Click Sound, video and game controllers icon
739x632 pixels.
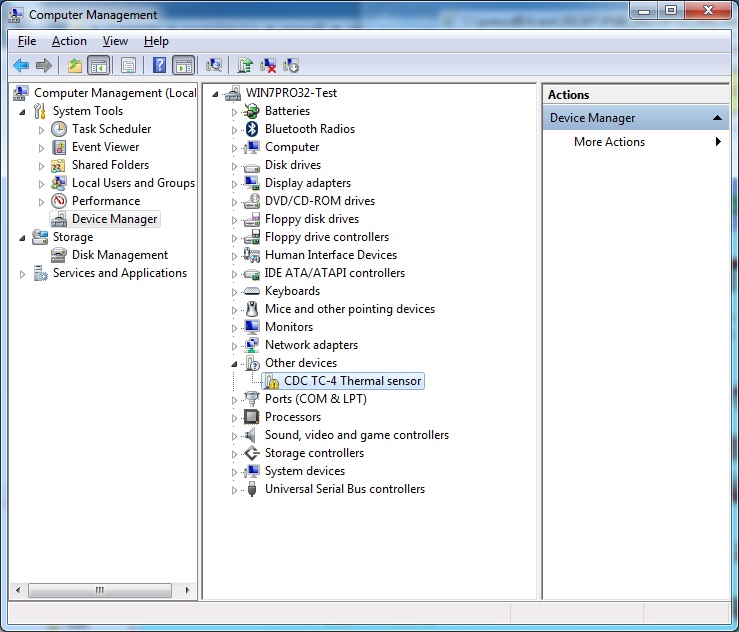(x=251, y=435)
